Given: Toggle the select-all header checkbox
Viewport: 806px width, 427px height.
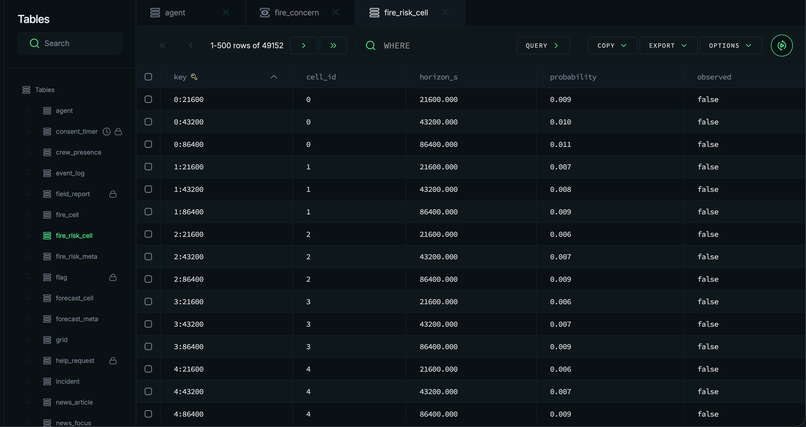Looking at the screenshot, I should click(x=148, y=77).
